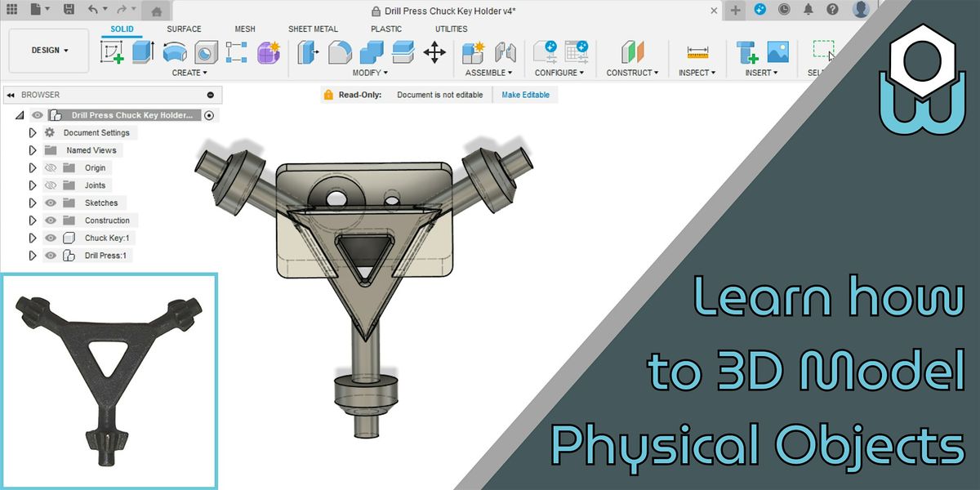Switch to the SURFACE tab
Screen dimensions: 980x490
(183, 29)
